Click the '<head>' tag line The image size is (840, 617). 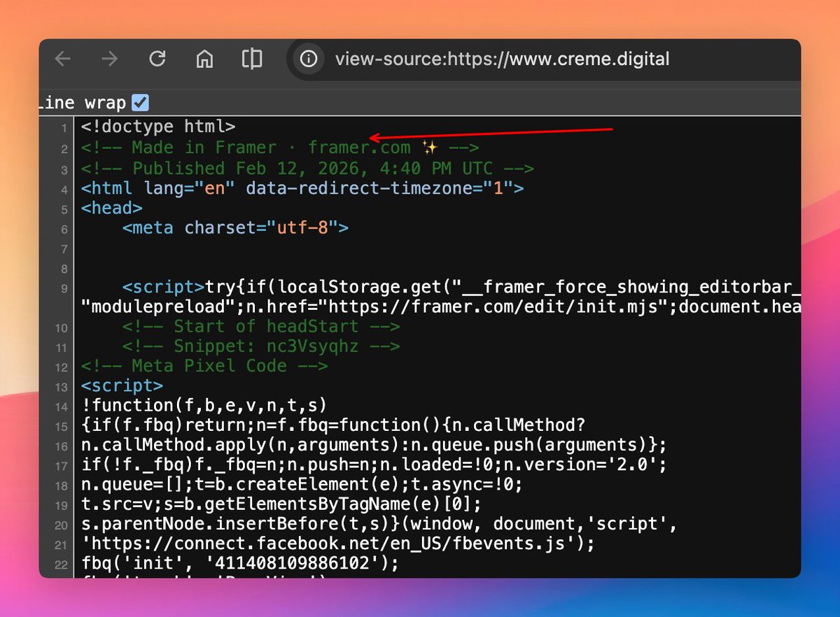coord(112,208)
